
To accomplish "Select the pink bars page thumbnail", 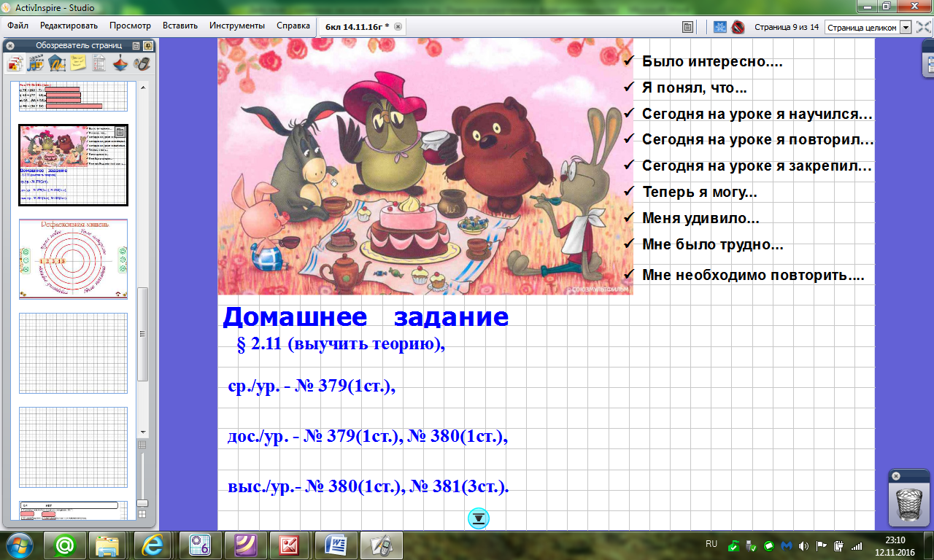I will coord(73,96).
